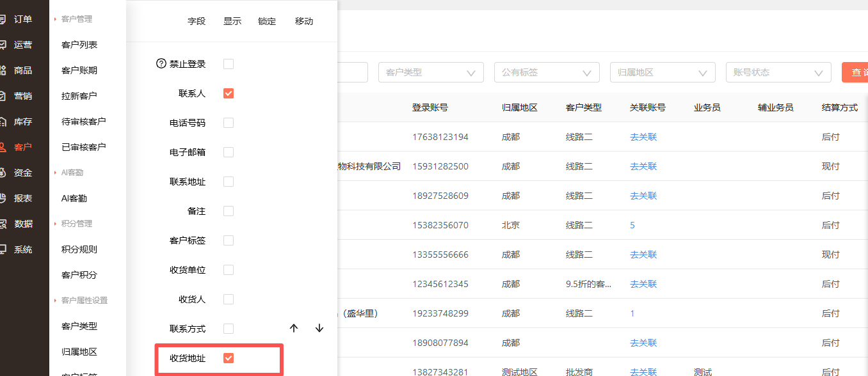
Task: Click the 结算方式 column header
Action: [840, 107]
